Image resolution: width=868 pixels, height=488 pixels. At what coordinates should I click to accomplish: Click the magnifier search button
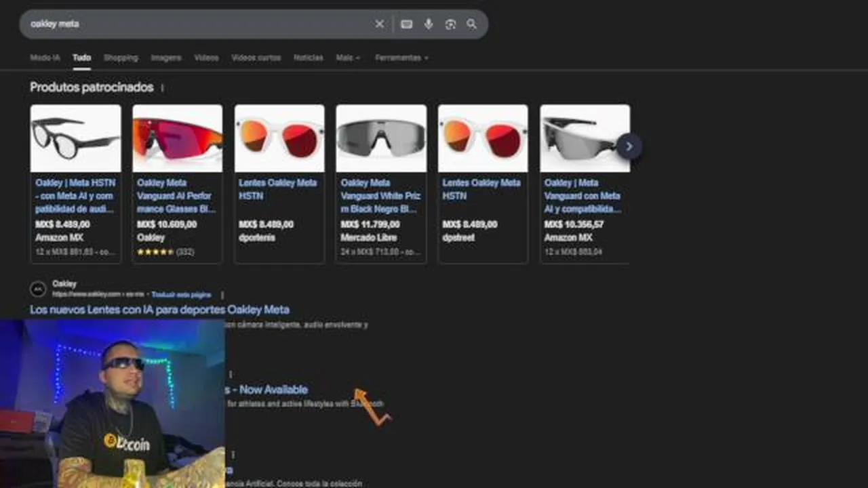(x=472, y=24)
